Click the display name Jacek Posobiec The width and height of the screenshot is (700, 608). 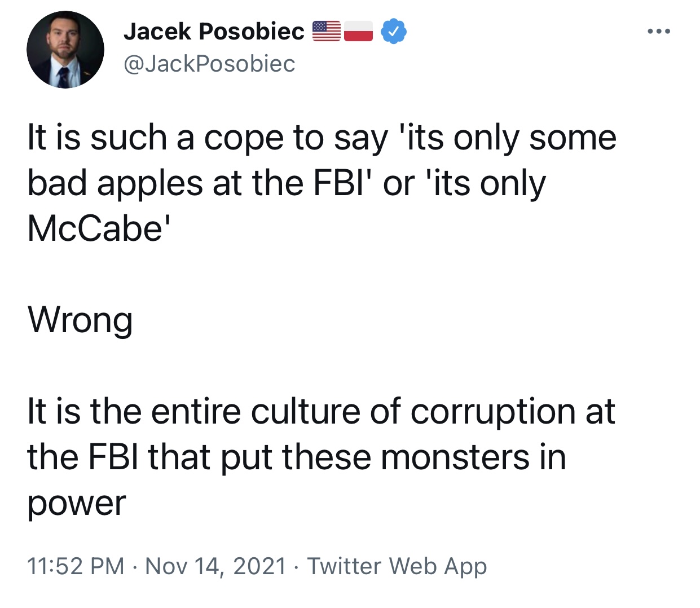pos(214,32)
